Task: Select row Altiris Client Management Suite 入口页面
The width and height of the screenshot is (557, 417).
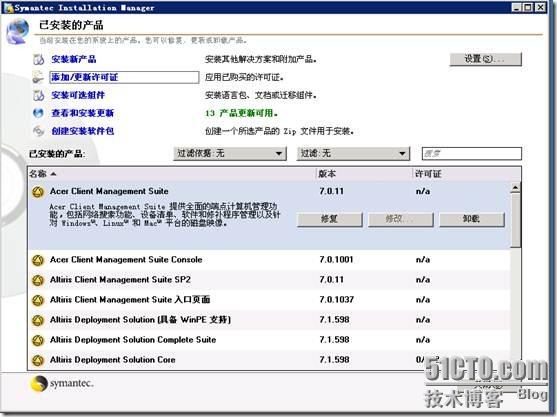Action: pyautogui.click(x=269, y=300)
